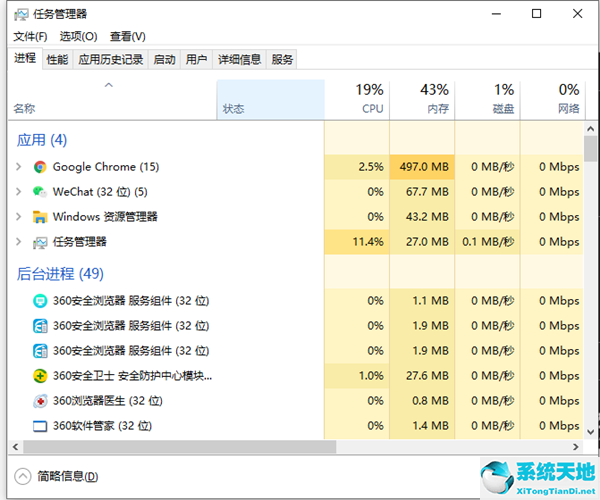This screenshot has width=600, height=500.
Task: Switch to the 启动 tab
Action: coord(165,60)
